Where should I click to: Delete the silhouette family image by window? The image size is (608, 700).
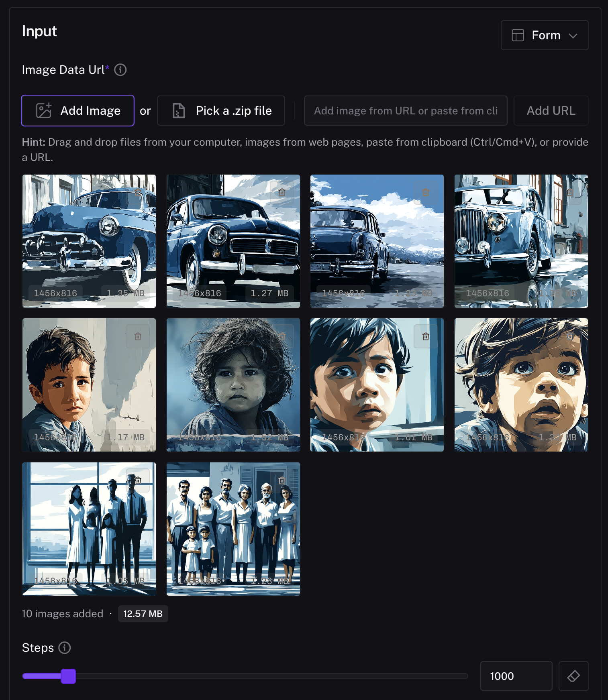tap(138, 480)
